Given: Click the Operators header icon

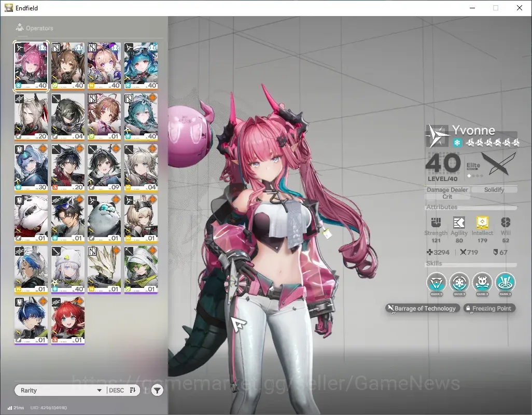Looking at the screenshot, I should tap(20, 27).
